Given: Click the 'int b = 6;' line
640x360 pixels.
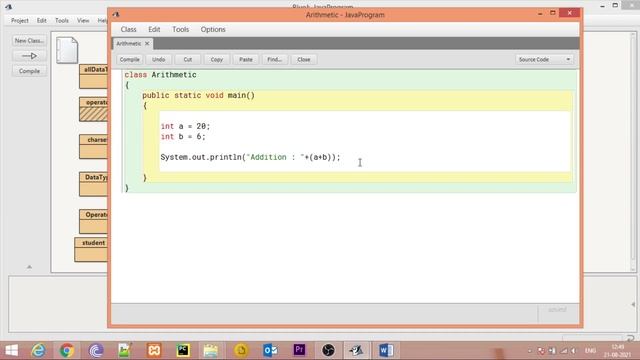Looking at the screenshot, I should [x=183, y=137].
